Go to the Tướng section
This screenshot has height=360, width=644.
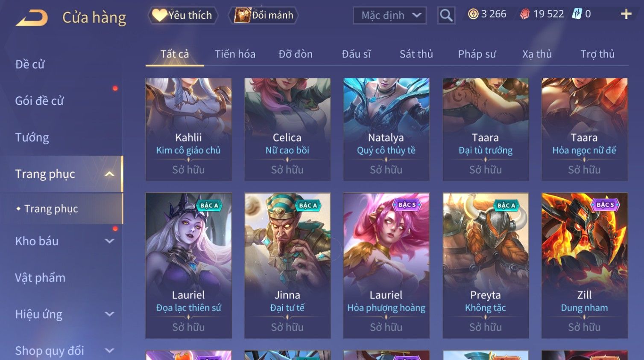pos(32,137)
